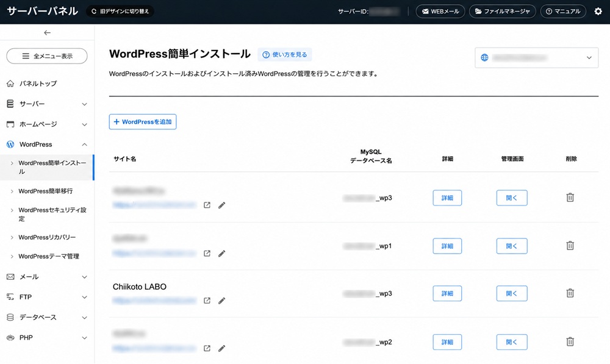Open WEBメール from the header
This screenshot has width=610, height=364.
440,11
